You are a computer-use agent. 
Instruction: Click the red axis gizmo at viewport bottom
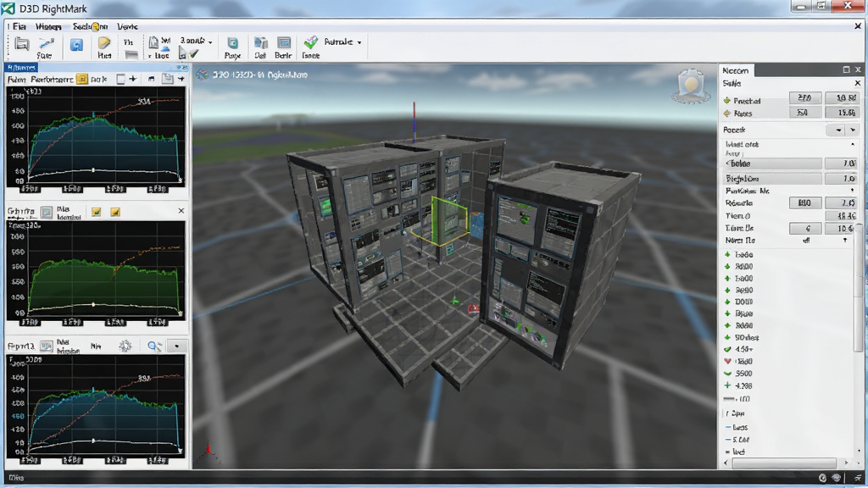(x=209, y=449)
